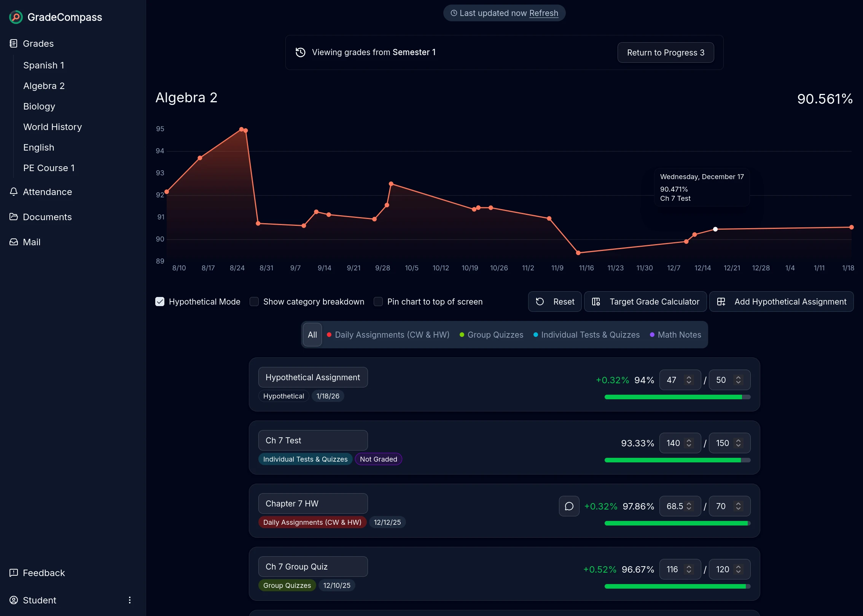Open the Documents section in the sidebar

coord(47,217)
